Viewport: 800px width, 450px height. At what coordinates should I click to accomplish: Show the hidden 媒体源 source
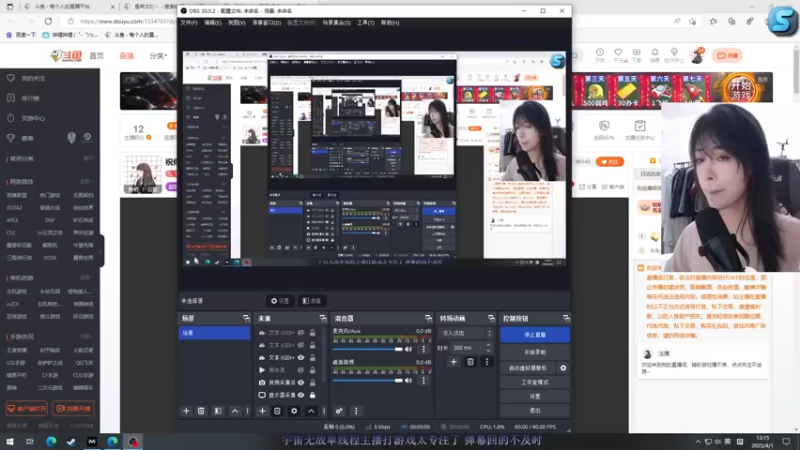[x=301, y=370]
